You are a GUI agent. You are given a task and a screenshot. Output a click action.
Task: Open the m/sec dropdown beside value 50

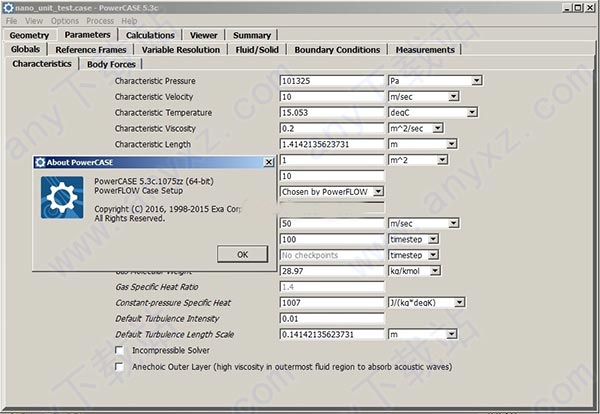[x=453, y=223]
